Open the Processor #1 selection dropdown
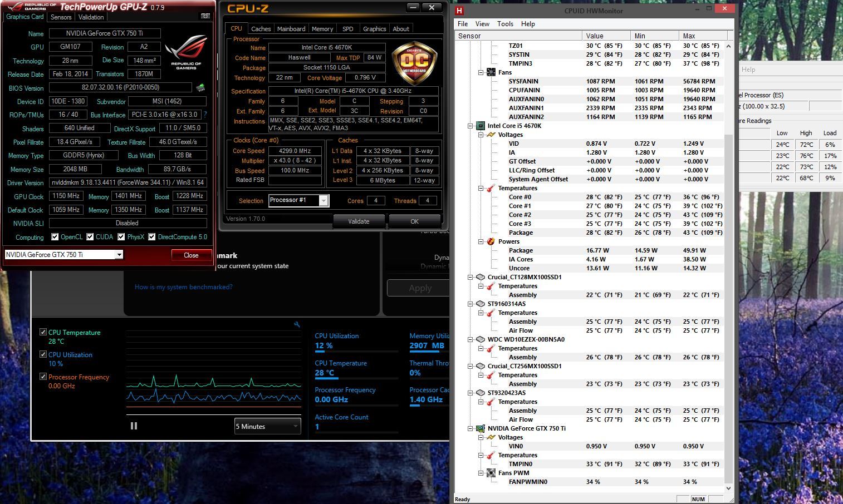This screenshot has height=504, width=843. point(324,201)
